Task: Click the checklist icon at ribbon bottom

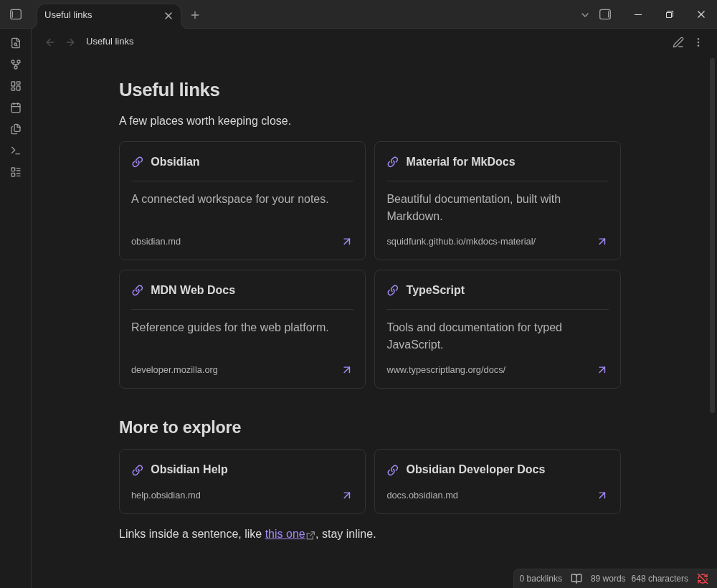Action: (16, 172)
